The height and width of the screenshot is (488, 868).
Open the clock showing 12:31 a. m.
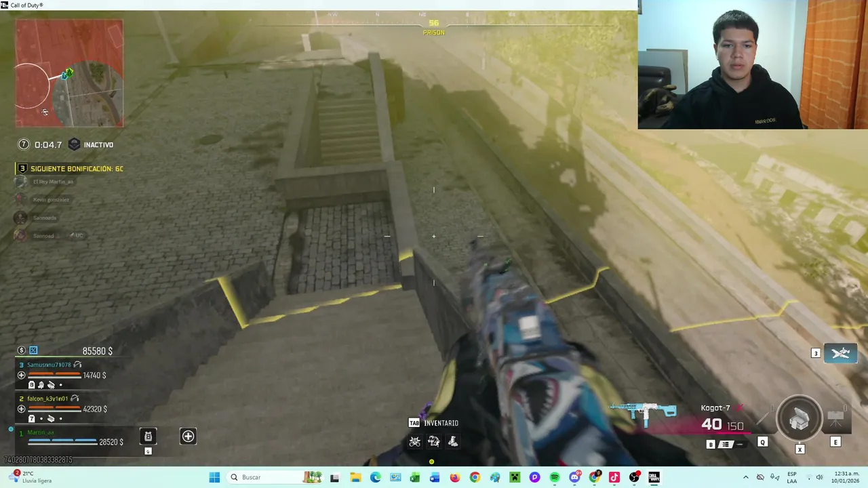click(x=844, y=477)
